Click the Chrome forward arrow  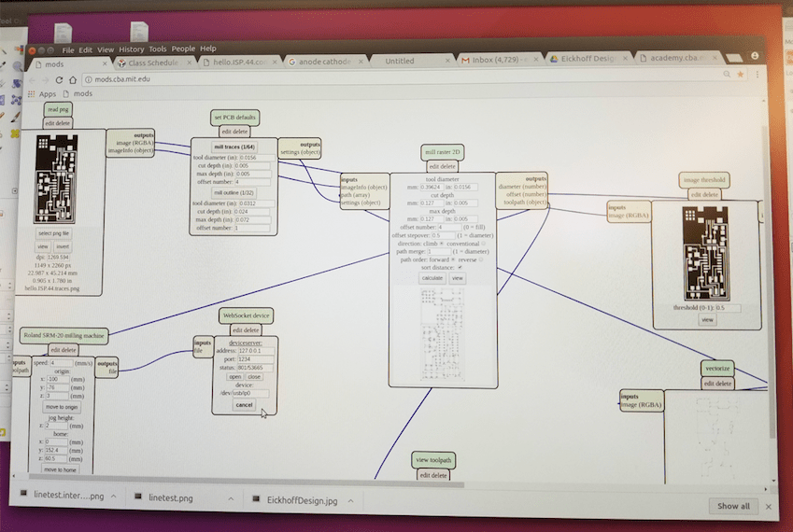point(45,80)
